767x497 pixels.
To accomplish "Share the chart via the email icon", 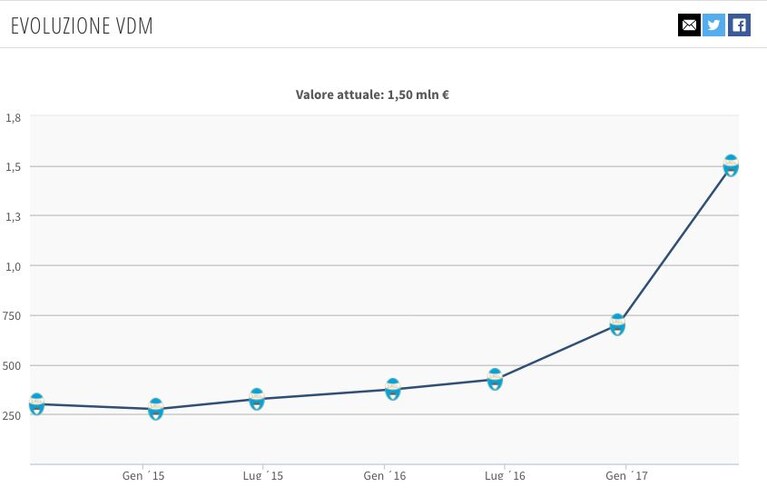I will 689,25.
